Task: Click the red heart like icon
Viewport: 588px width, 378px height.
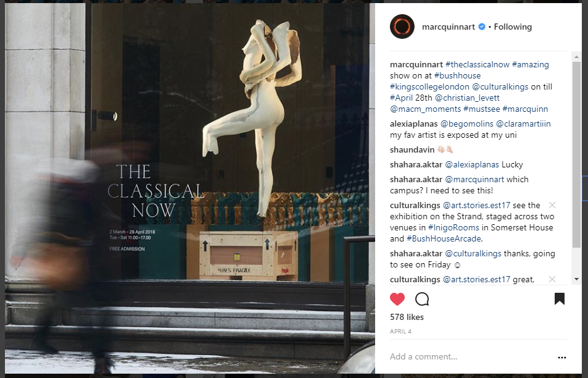Action: tap(397, 299)
